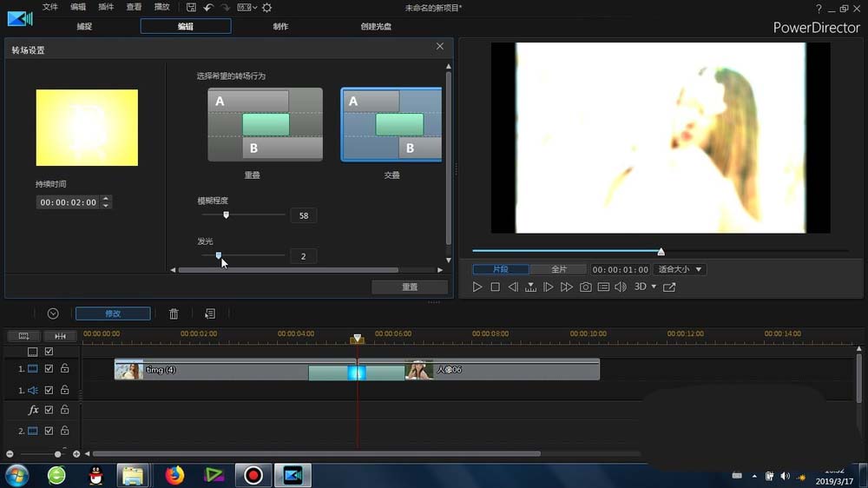Click the fit timeline ruler icon
The width and height of the screenshot is (868, 488).
pos(61,336)
